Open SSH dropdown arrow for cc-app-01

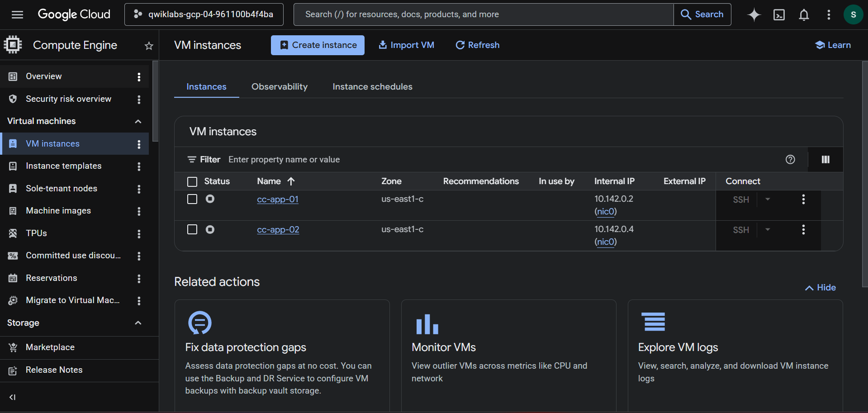point(768,199)
